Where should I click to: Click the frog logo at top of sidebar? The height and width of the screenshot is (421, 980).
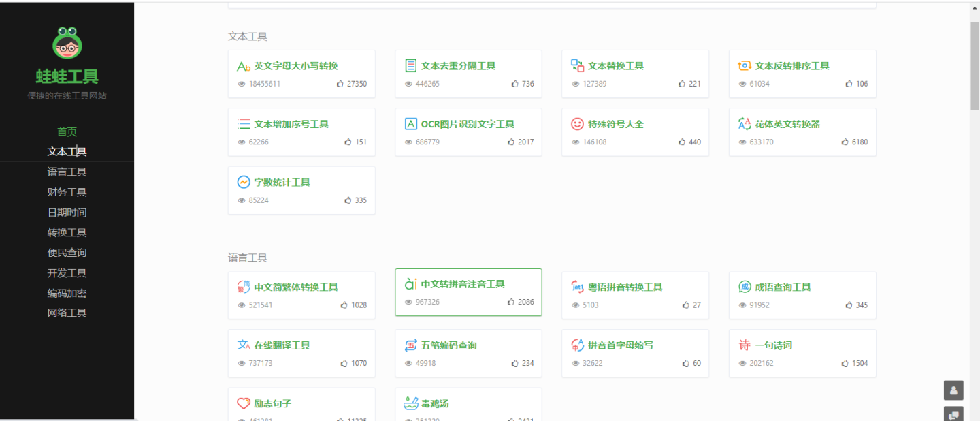[x=67, y=43]
